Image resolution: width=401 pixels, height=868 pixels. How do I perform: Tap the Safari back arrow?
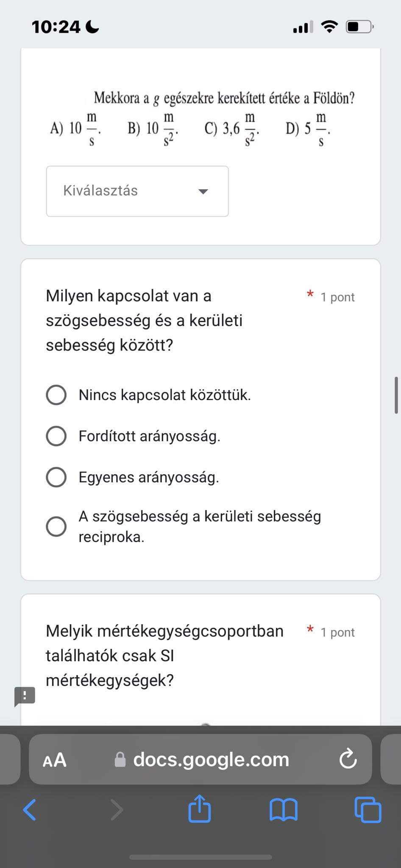(x=30, y=810)
